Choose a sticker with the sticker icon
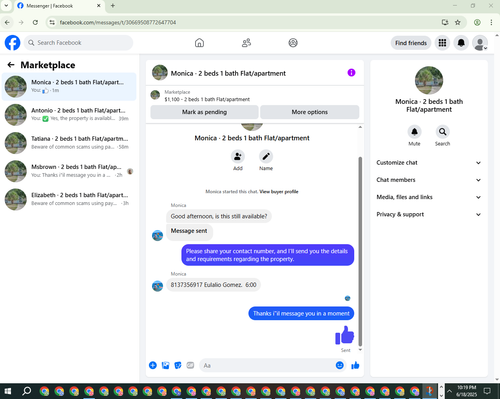This screenshot has height=399, width=500. (x=178, y=365)
